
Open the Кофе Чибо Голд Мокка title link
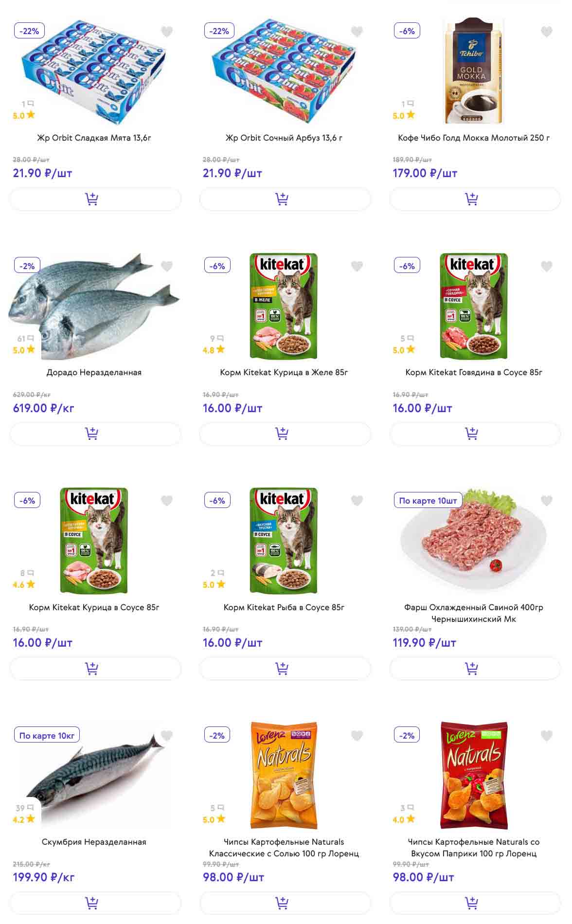pos(474,138)
